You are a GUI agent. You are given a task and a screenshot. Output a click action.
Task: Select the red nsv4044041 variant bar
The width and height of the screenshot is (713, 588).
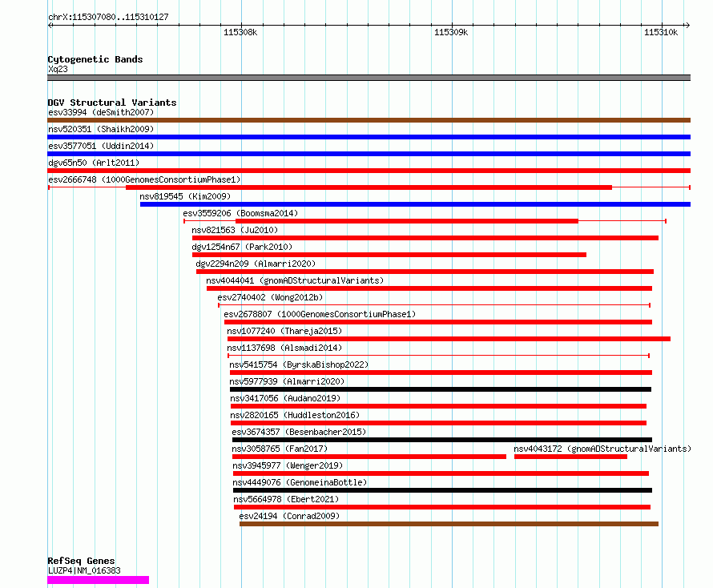click(429, 288)
